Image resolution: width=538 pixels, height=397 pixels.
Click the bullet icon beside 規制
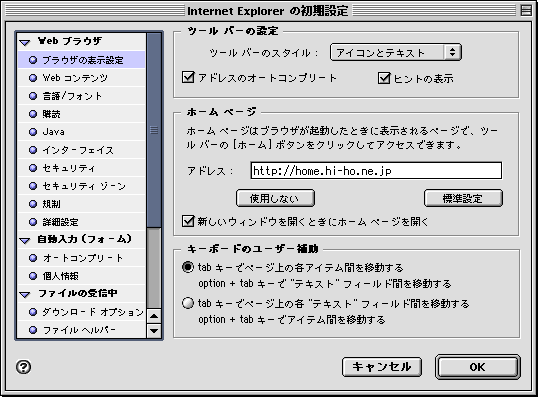(x=33, y=204)
